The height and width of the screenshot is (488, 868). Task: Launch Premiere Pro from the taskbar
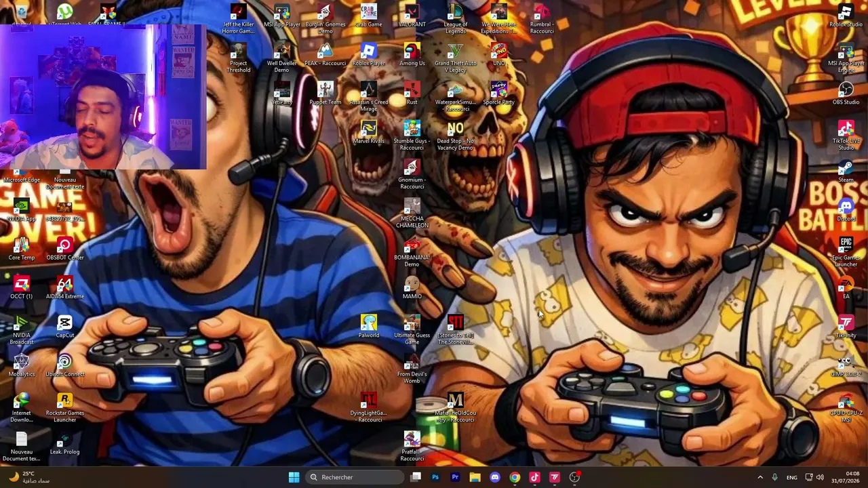(455, 477)
